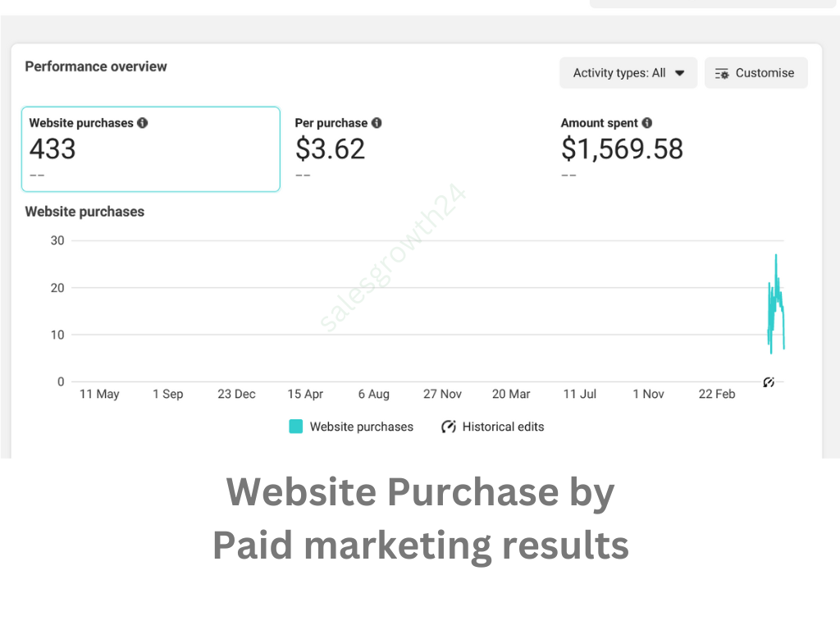This screenshot has width=840, height=630.
Task: Select the Amount spent metric card
Action: coord(682,149)
